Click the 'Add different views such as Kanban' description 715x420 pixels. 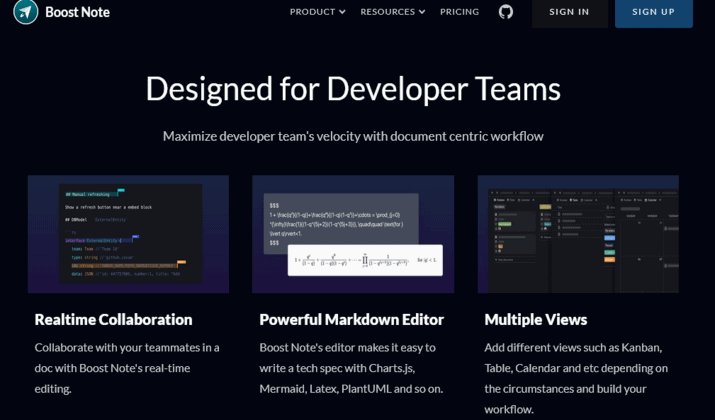point(576,379)
